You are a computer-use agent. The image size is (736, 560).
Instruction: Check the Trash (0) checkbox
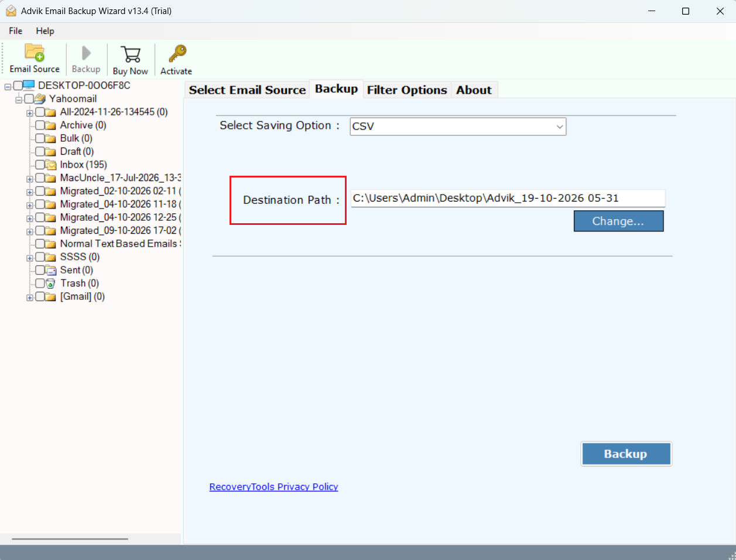40,284
